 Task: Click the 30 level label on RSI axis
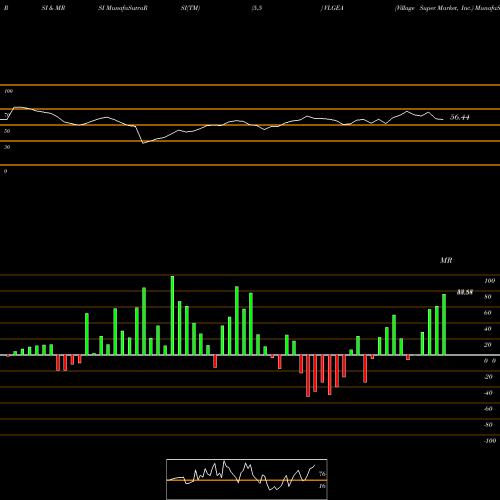click(x=7, y=147)
